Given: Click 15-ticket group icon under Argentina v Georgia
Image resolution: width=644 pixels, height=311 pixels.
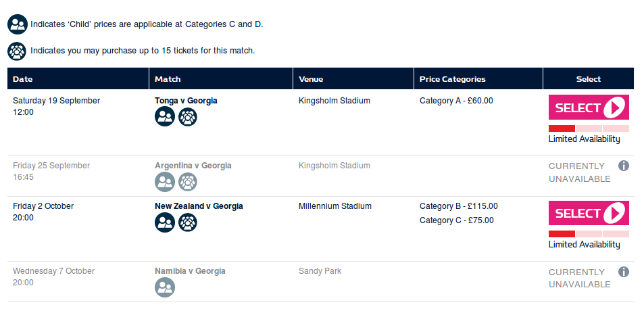Looking at the screenshot, I should tap(188, 181).
